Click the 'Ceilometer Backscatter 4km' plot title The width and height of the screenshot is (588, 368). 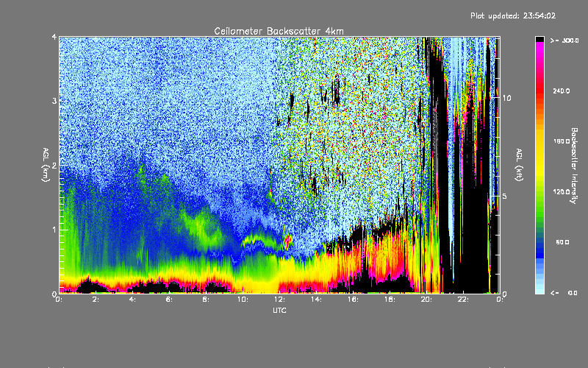pyautogui.click(x=279, y=31)
